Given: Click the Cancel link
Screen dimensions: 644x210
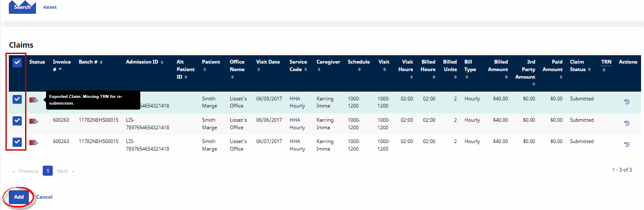Looking at the screenshot, I should [x=44, y=197].
